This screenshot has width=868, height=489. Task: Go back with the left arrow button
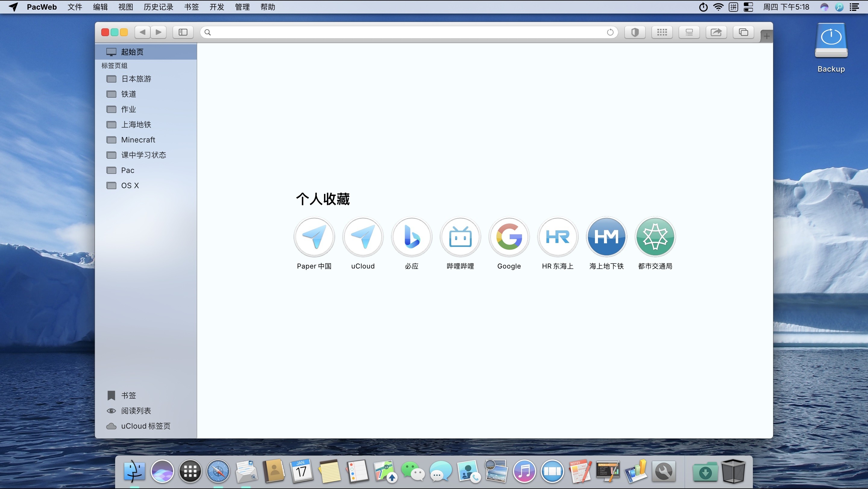click(x=143, y=32)
